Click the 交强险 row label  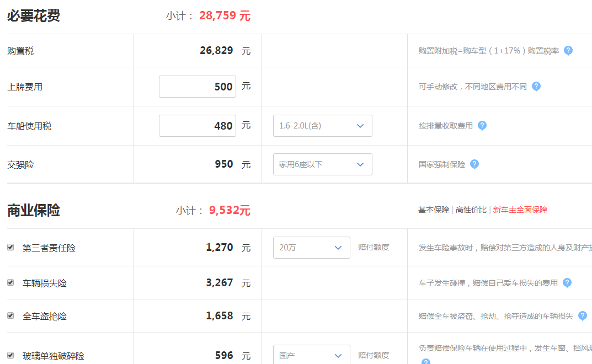[x=20, y=165]
